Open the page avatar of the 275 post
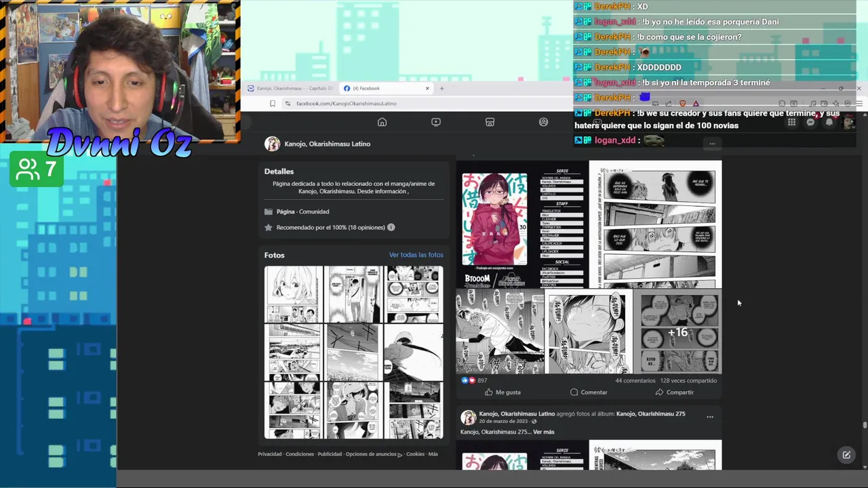Screen dimensions: 868x488 (468, 418)
